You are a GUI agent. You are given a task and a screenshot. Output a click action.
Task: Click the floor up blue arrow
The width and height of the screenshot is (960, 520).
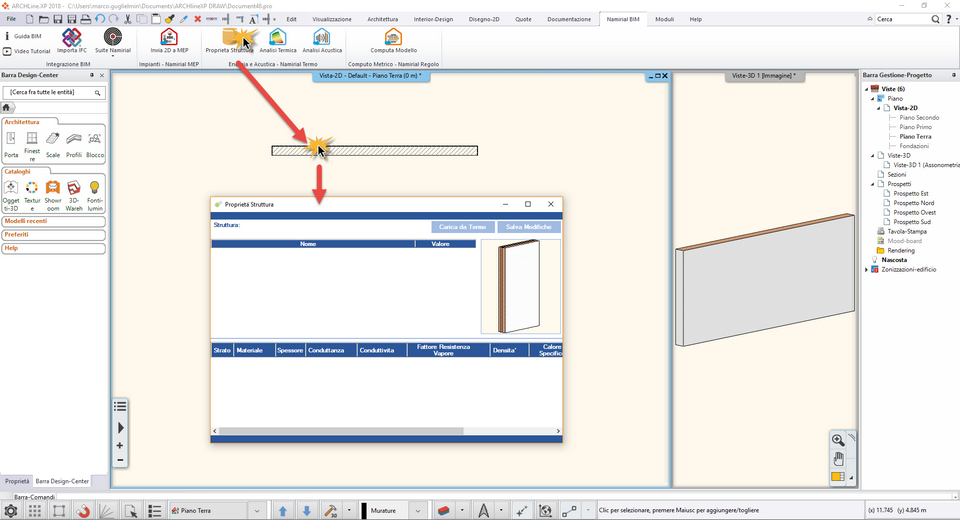pyautogui.click(x=282, y=510)
